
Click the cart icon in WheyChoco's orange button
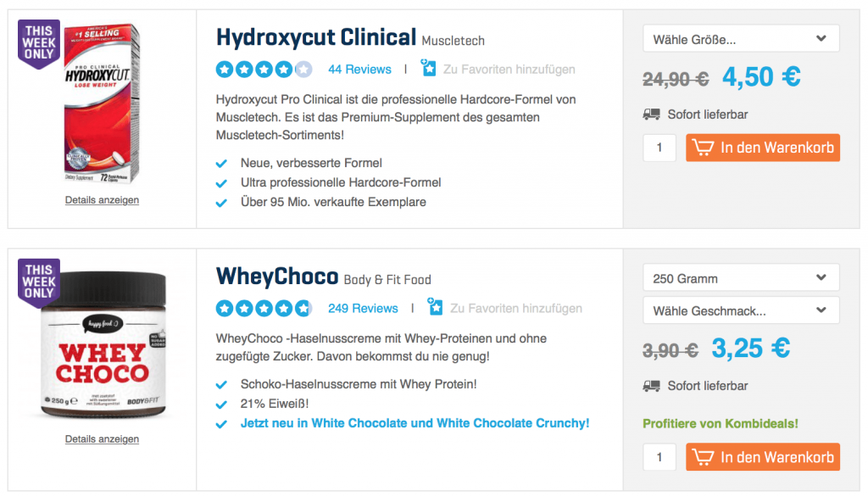pyautogui.click(x=704, y=456)
